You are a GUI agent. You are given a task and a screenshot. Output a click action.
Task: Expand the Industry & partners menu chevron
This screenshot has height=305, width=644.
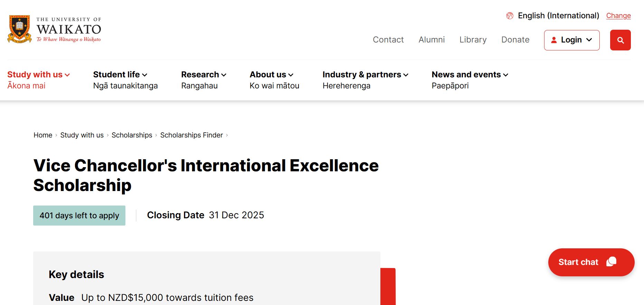click(406, 75)
